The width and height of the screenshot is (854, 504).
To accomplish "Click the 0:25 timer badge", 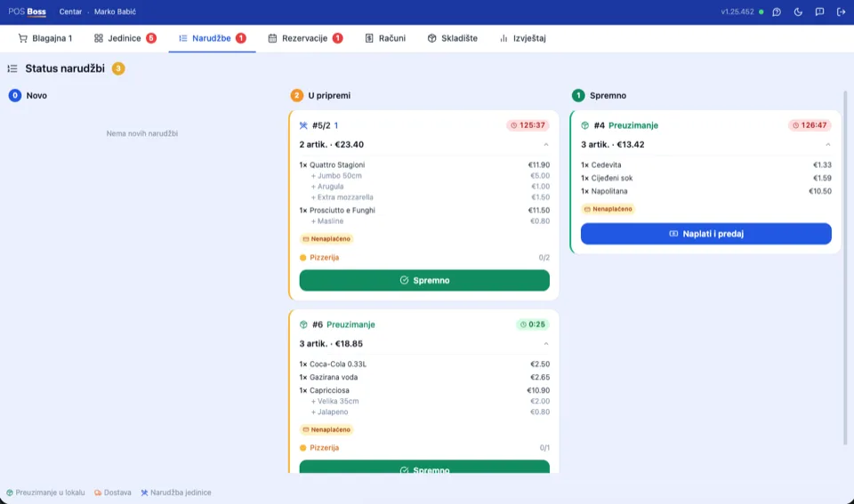I will (533, 324).
